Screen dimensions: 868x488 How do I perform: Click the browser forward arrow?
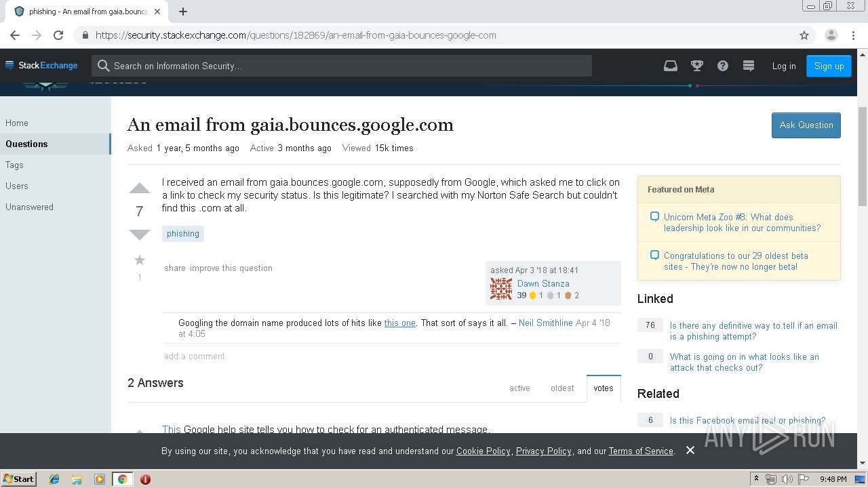tap(37, 35)
